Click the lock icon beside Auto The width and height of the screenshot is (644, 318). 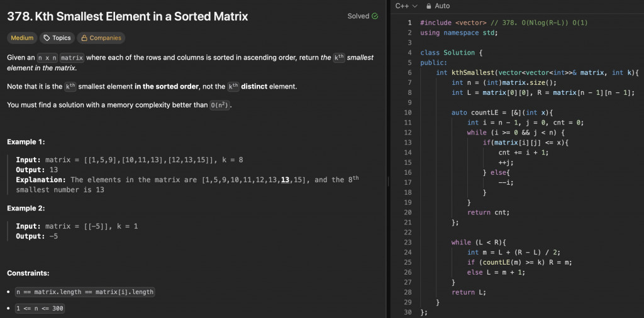[429, 6]
